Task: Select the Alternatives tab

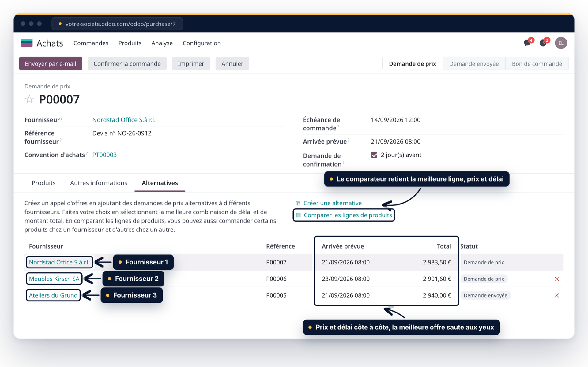Action: (x=160, y=183)
